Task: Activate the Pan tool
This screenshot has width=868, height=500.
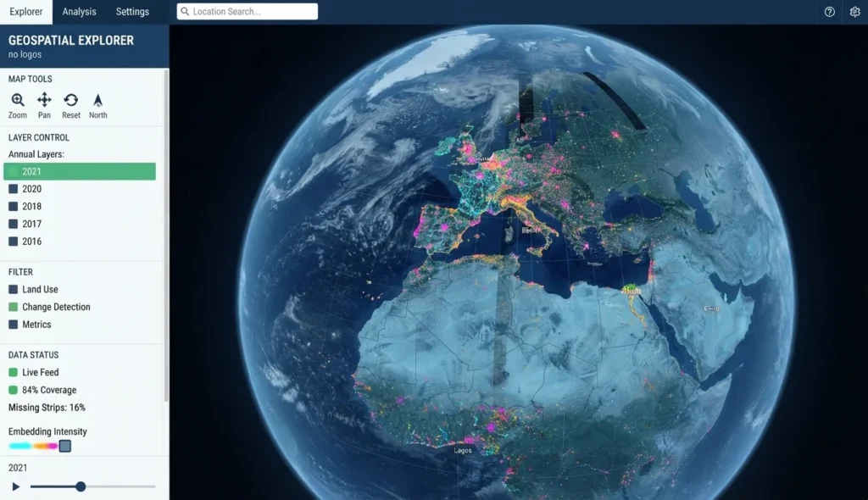Action: coord(44,106)
